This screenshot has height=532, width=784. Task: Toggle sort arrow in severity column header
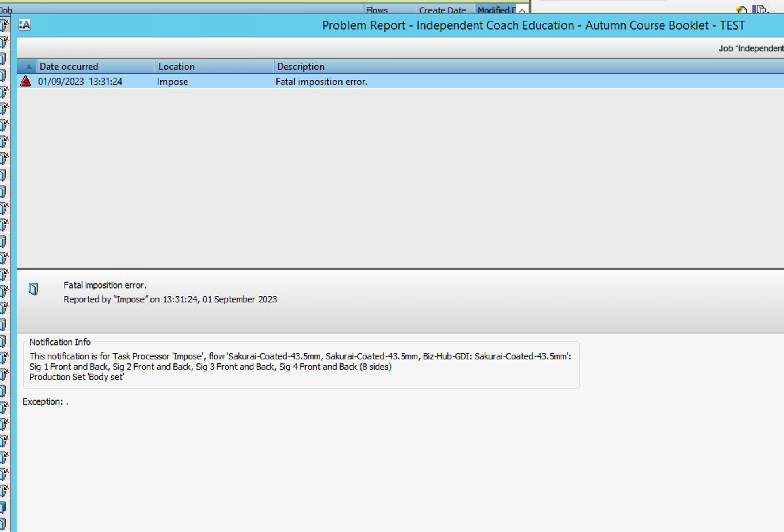click(x=28, y=66)
